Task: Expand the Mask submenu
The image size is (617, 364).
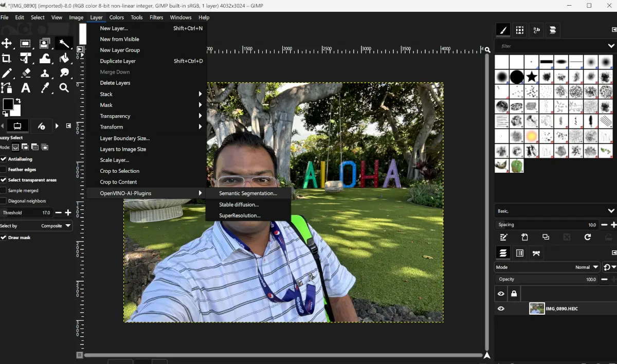Action: pos(147,105)
